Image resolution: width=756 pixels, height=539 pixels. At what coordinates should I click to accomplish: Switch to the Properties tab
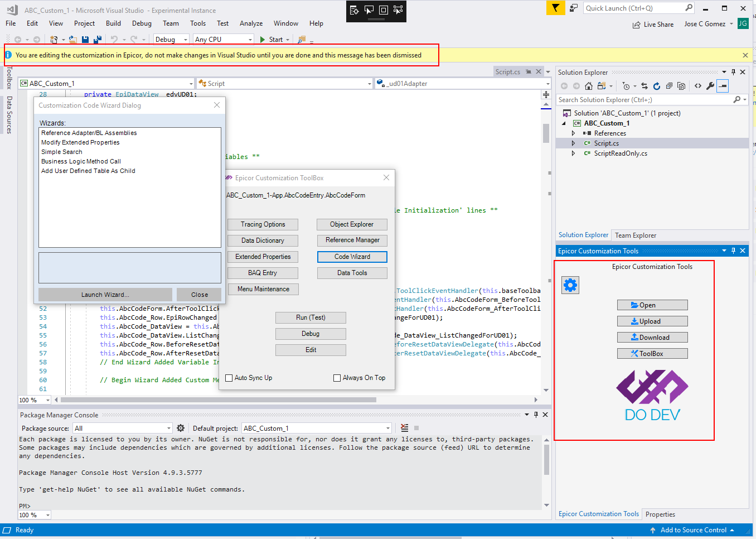(660, 514)
